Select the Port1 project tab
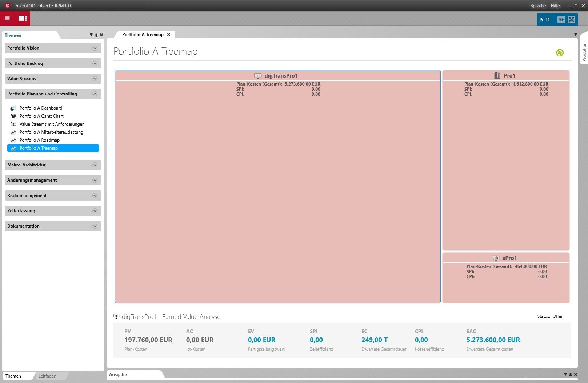 tap(544, 20)
